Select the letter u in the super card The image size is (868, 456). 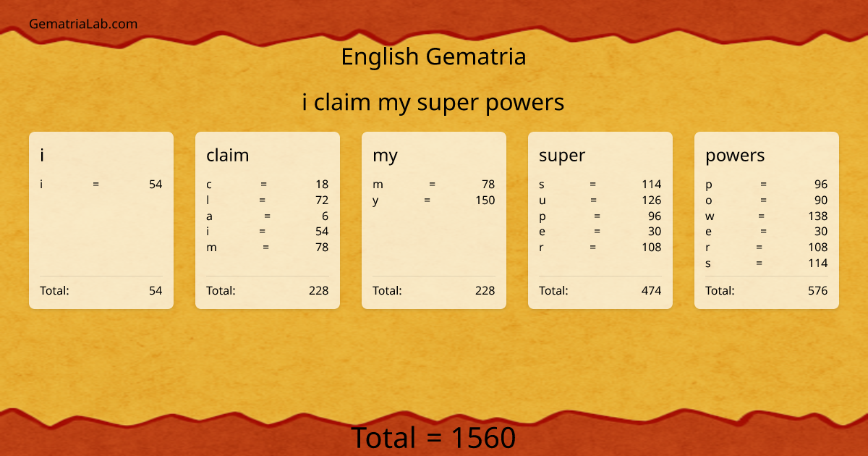coord(542,201)
